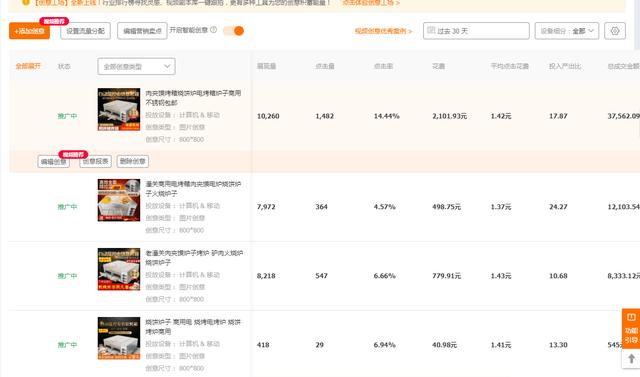Open thumbnail of creative with 10,260 impressions

119,109
